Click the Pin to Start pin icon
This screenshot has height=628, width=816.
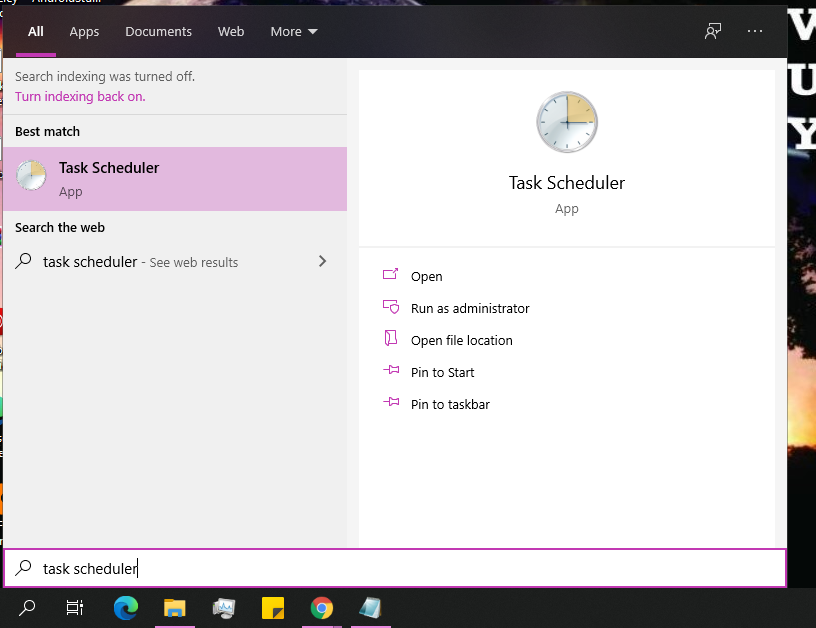pyautogui.click(x=391, y=370)
